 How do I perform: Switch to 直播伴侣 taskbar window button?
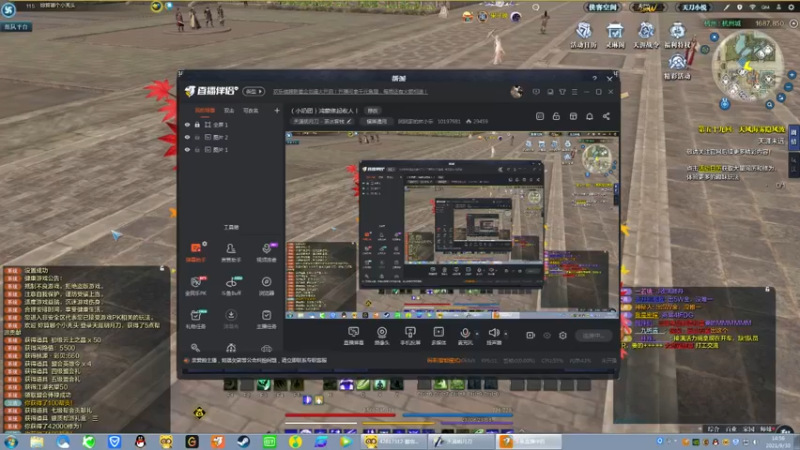529,441
